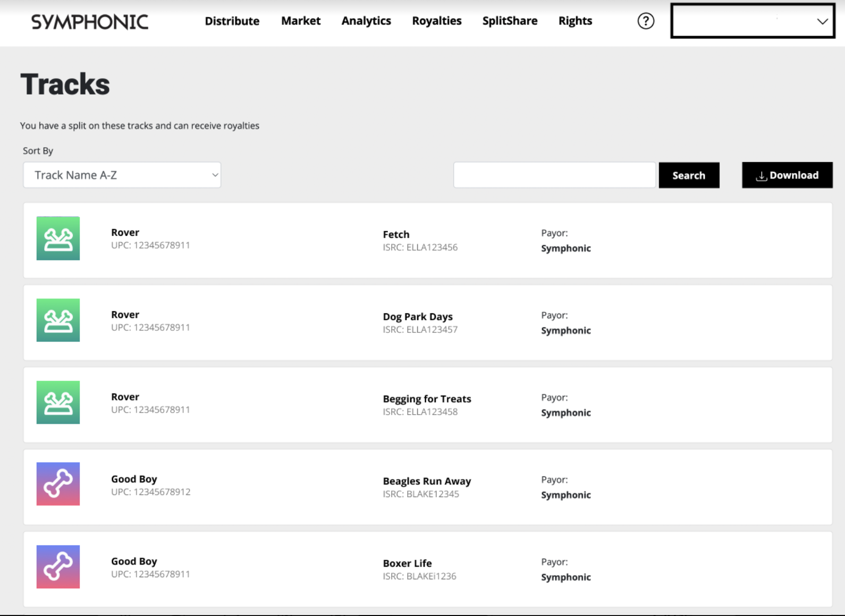Expand the account dropdown in header
This screenshot has height=616, width=845.
pyautogui.click(x=753, y=21)
